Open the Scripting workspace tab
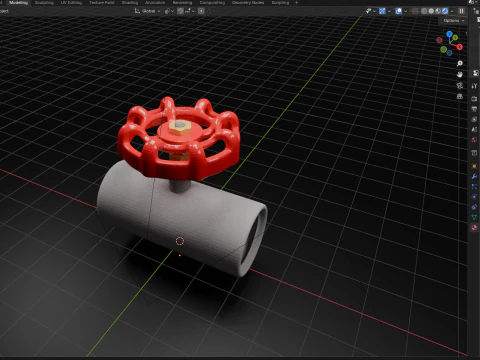The width and height of the screenshot is (480, 360). click(x=280, y=3)
